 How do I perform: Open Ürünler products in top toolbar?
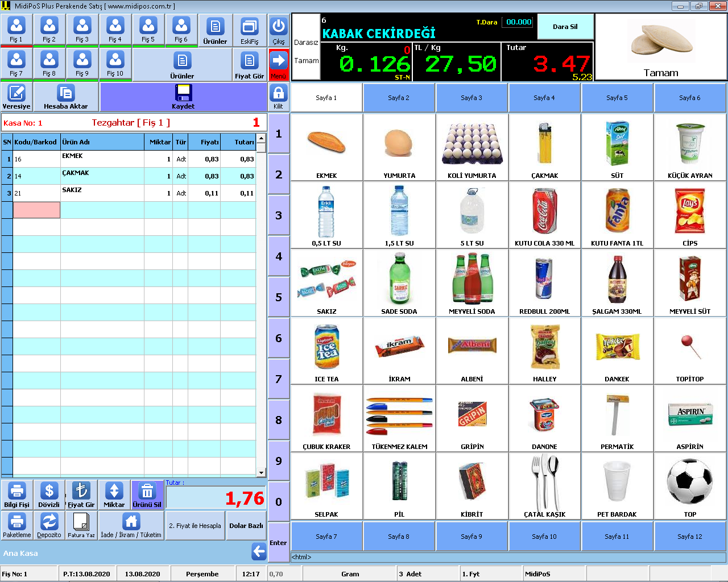215,31
